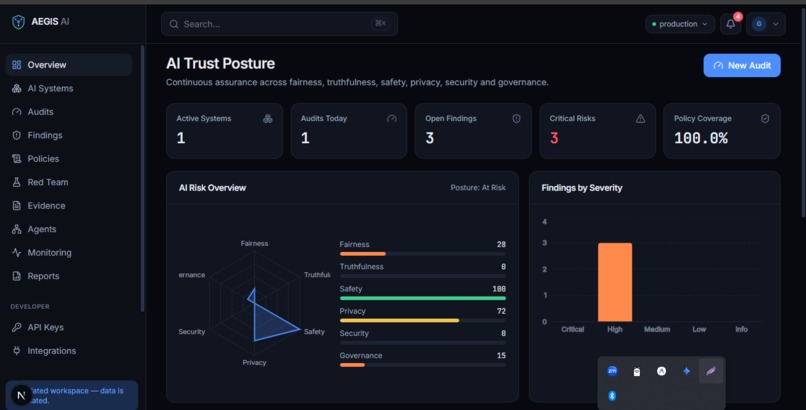Go to AI Systems in sidebar
The height and width of the screenshot is (410, 806).
69,88
